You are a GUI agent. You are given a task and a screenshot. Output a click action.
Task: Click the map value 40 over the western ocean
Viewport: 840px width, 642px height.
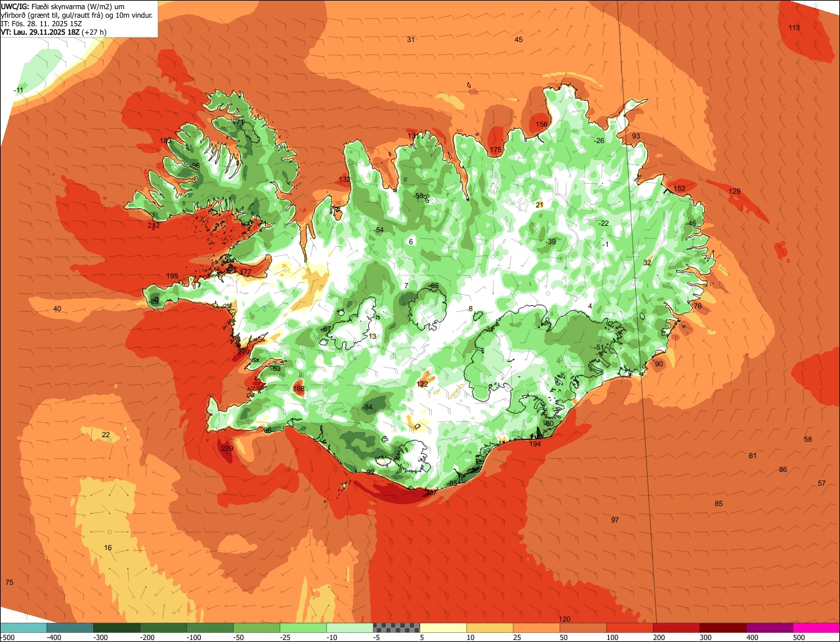click(57, 309)
